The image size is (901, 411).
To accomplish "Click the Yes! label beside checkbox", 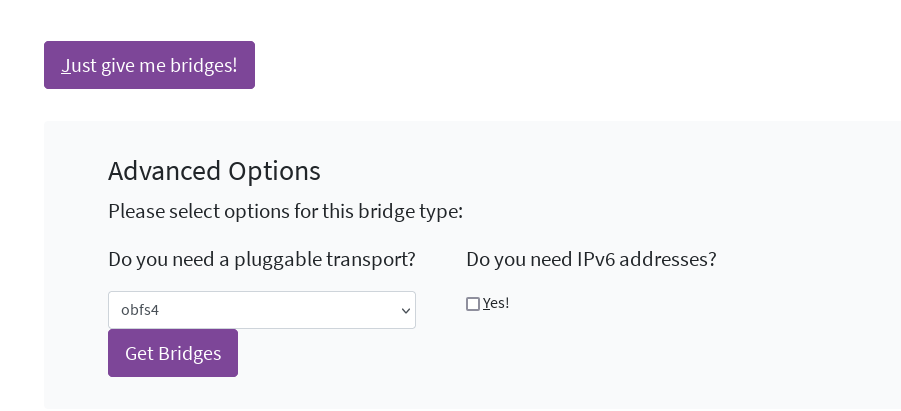I will (x=497, y=303).
